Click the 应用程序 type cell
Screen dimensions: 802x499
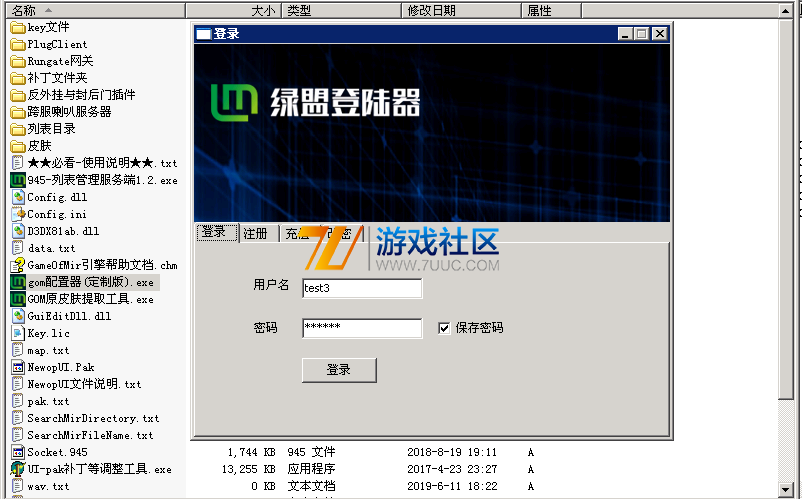click(311, 469)
